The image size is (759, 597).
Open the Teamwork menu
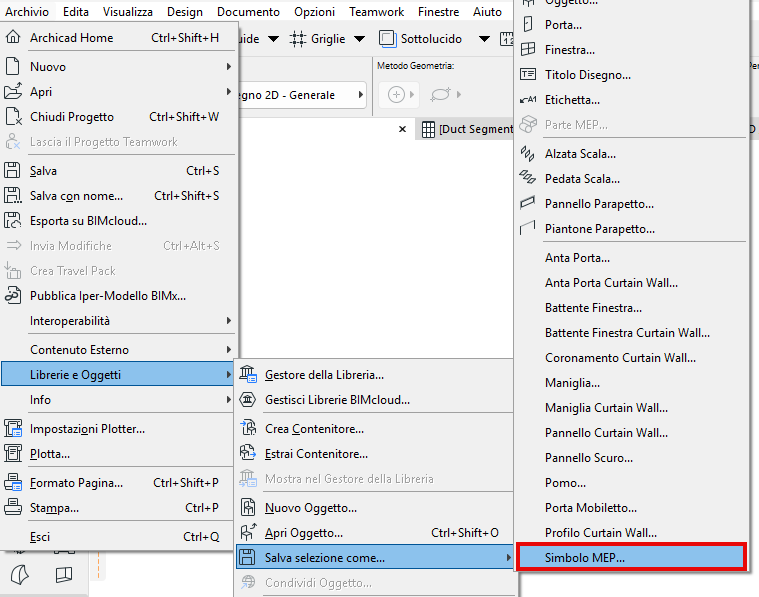point(377,12)
